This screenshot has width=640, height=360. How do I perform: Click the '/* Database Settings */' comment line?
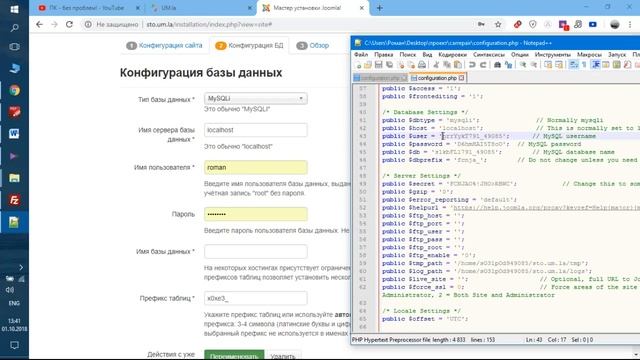coord(425,112)
